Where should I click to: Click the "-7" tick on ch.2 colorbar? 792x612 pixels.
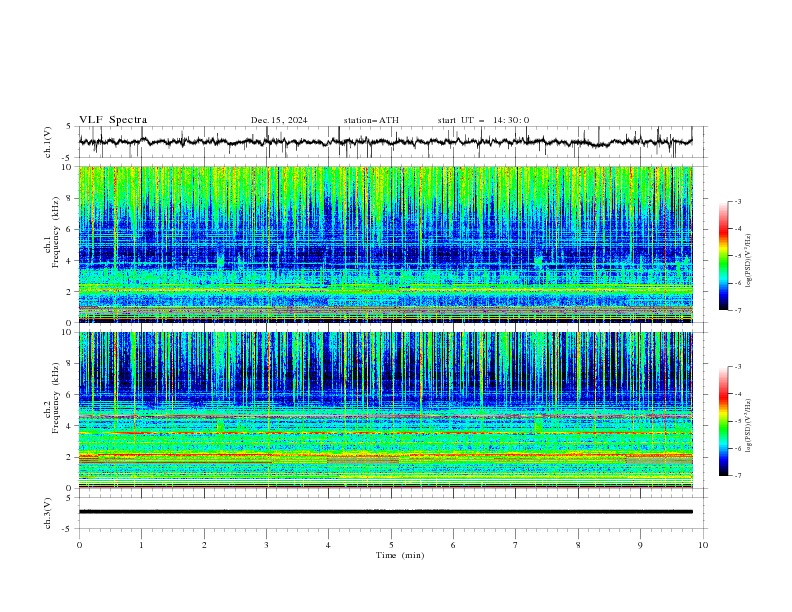click(x=737, y=476)
